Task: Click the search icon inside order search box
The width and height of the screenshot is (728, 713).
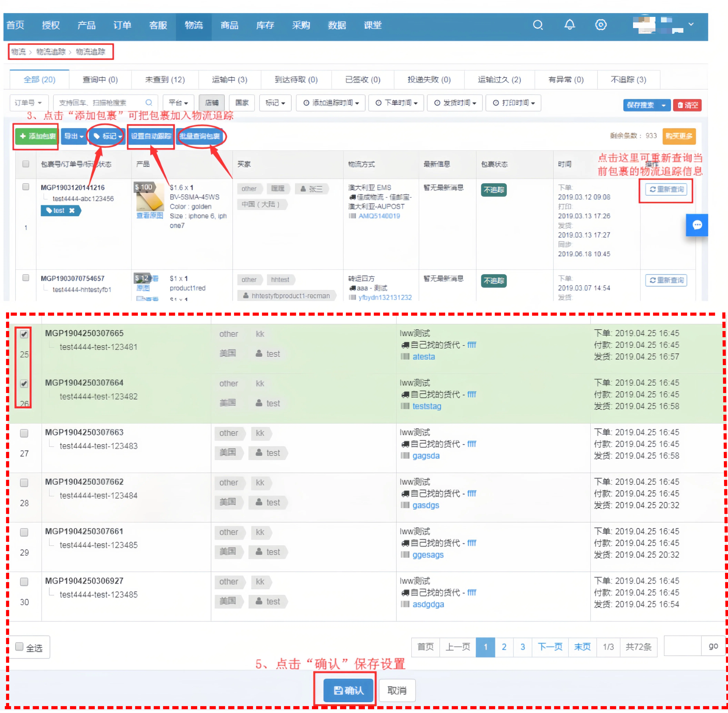Action: 149,103
